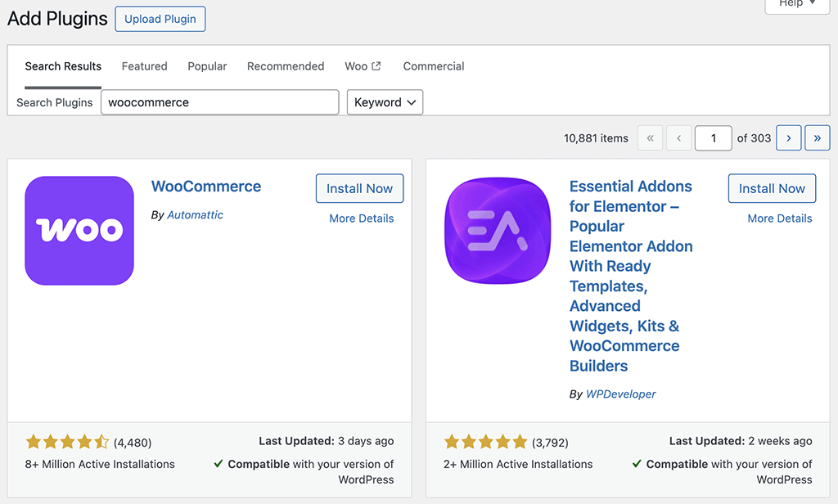Click the Essential Addons EA logo

[x=498, y=231]
